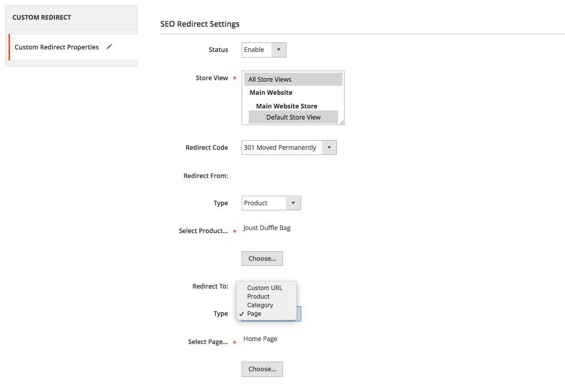The height and width of the screenshot is (392, 565).
Task: Click the Home Page selected page text
Action: coord(260,339)
